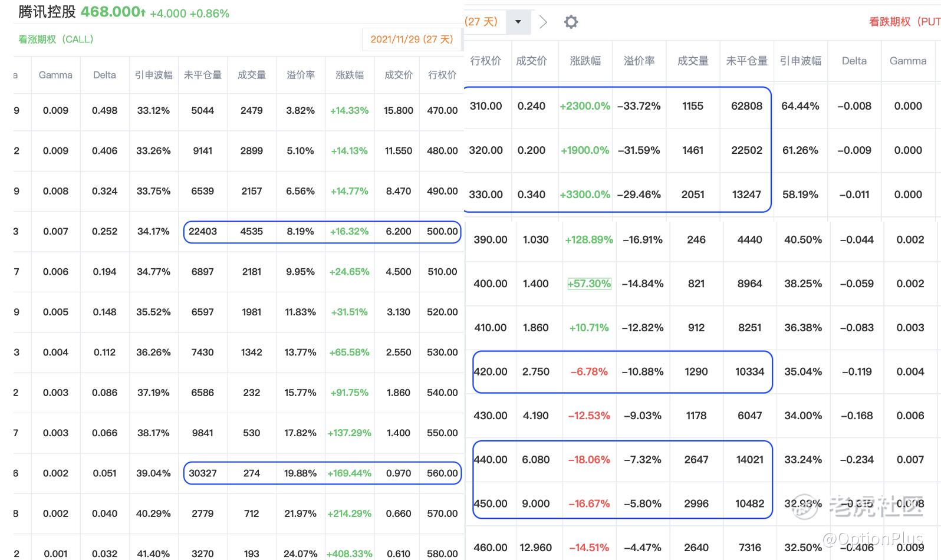Click the put-side premium rate header
Viewport: 941px width, 560px height.
(x=639, y=61)
